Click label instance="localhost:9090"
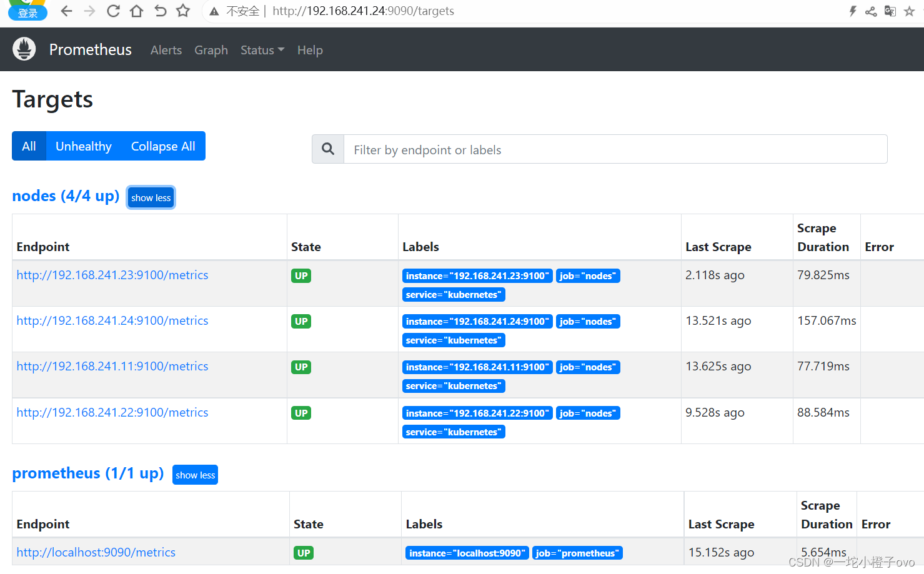Image resolution: width=924 pixels, height=574 pixels. click(x=467, y=553)
